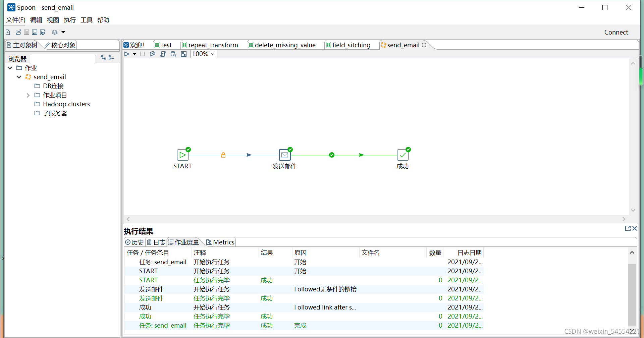Switch to 主对象树 tab
The width and height of the screenshot is (644, 338).
click(22, 45)
